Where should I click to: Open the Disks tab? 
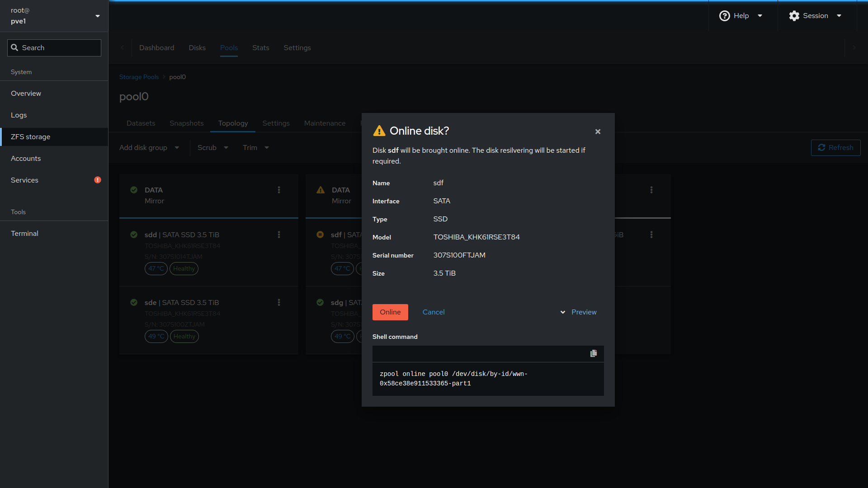tap(197, 48)
